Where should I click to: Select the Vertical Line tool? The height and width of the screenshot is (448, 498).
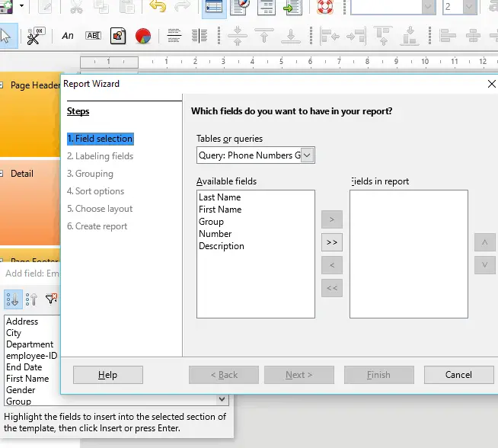coord(200,36)
